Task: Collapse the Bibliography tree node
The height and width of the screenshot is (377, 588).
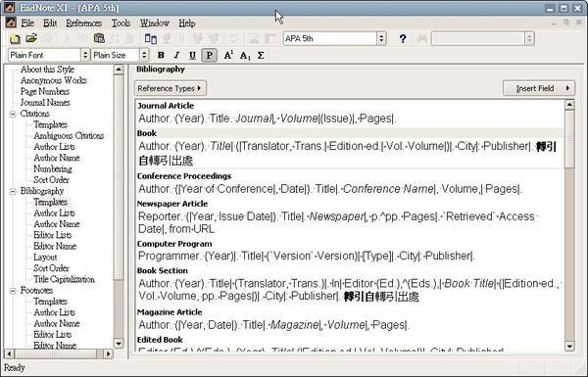Action: click(13, 191)
